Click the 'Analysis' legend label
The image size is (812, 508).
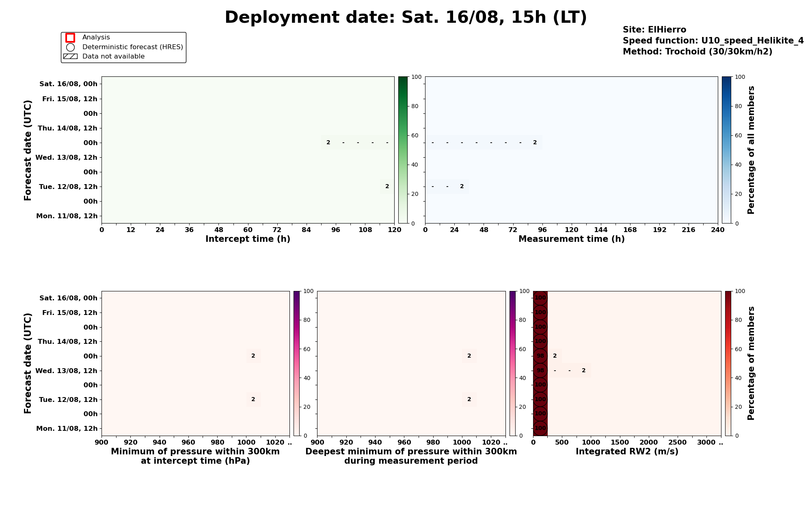click(x=96, y=37)
